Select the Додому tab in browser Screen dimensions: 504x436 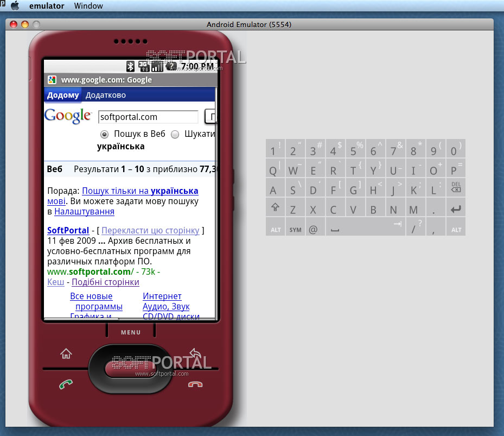coord(63,95)
